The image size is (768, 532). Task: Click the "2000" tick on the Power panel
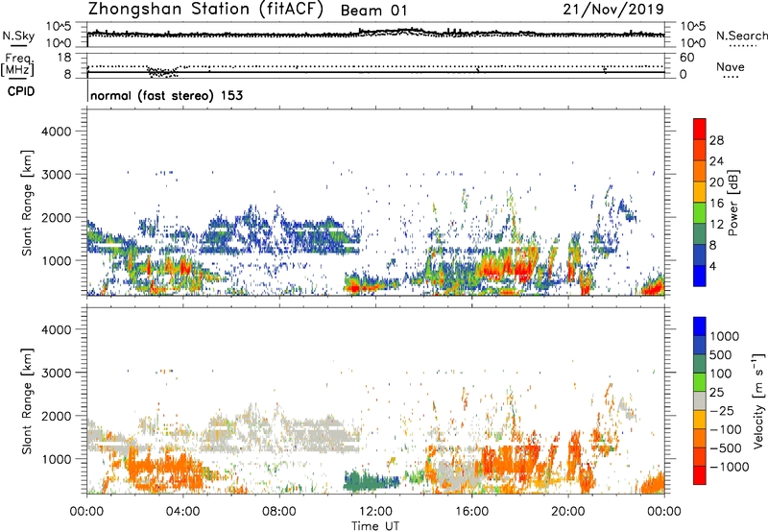tap(57, 217)
